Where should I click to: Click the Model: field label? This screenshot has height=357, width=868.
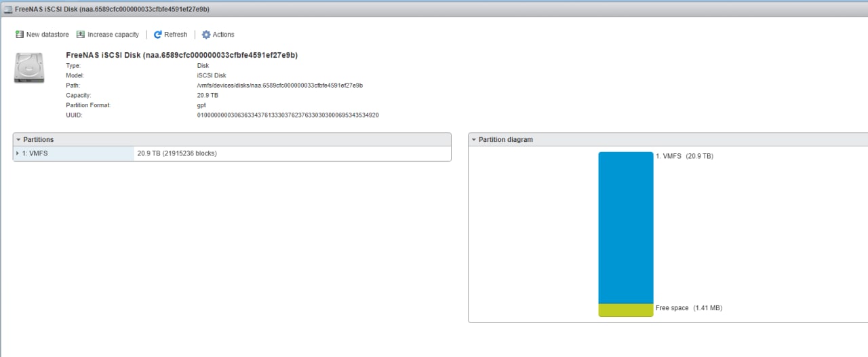pos(75,76)
